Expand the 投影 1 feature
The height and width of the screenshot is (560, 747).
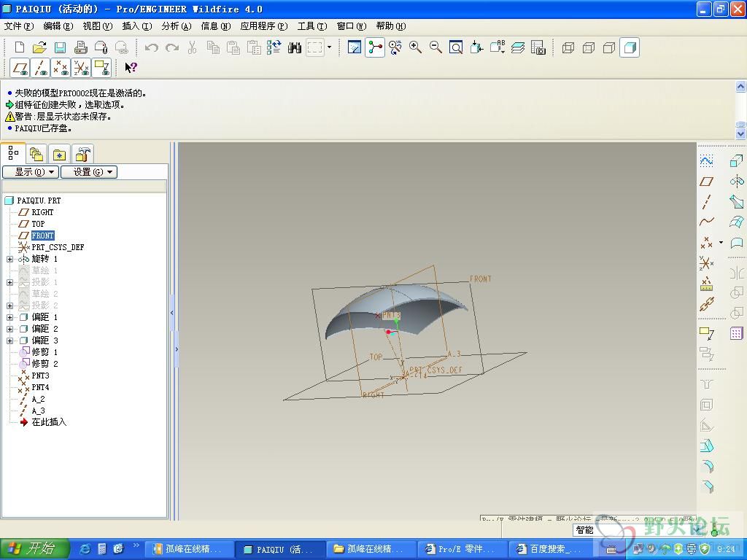pos(9,282)
